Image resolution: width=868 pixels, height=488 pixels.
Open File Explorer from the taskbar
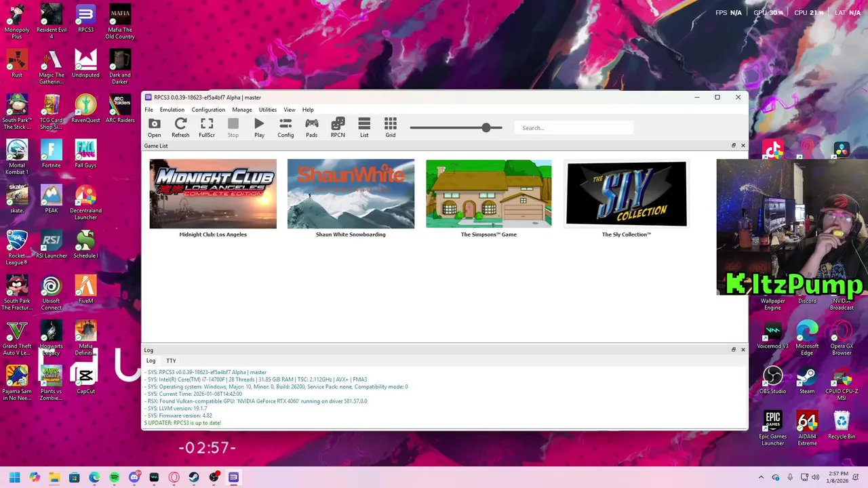54,478
